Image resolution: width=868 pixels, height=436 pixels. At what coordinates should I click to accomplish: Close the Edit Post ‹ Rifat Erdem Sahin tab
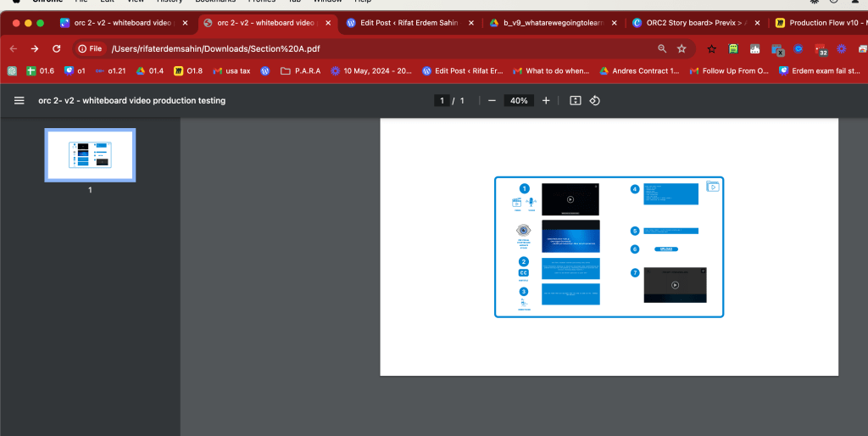coord(471,23)
